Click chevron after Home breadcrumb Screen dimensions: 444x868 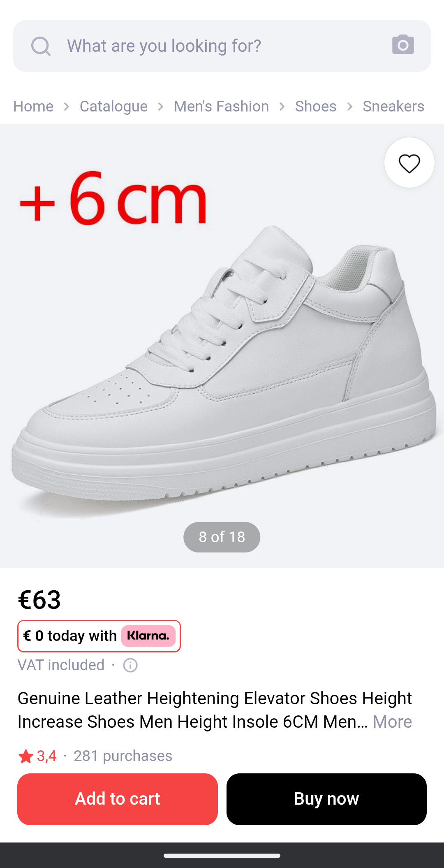click(x=67, y=107)
